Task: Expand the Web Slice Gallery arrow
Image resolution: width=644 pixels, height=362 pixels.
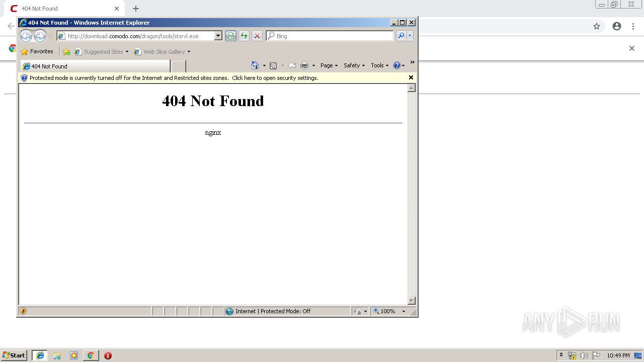Action: coord(189,52)
